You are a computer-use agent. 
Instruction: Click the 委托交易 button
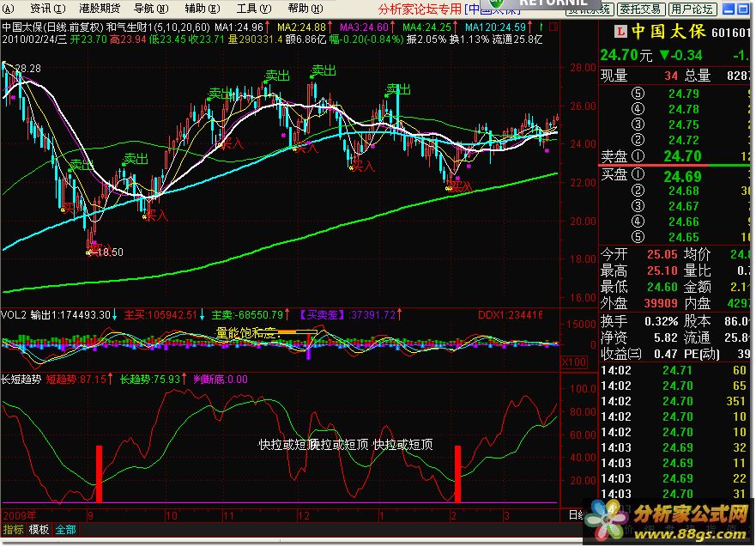coord(640,9)
